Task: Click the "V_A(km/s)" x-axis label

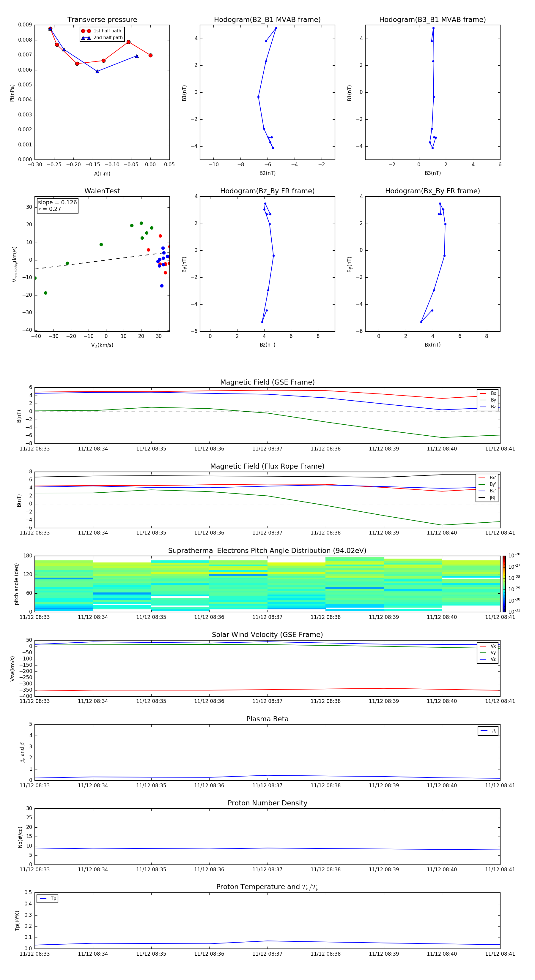Action: (x=102, y=345)
